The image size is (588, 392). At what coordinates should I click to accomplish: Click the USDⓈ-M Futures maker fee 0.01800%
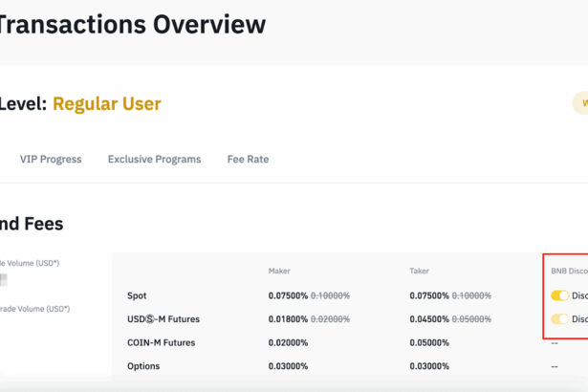tap(288, 319)
